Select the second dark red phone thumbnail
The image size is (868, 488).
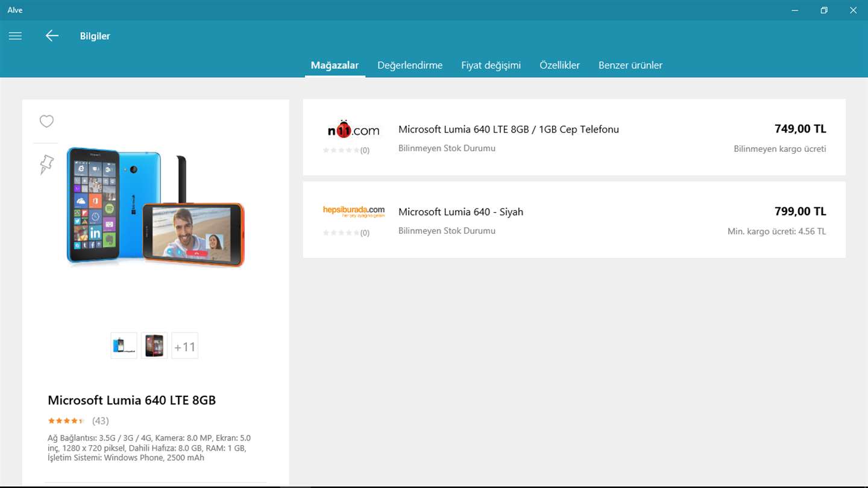point(154,345)
